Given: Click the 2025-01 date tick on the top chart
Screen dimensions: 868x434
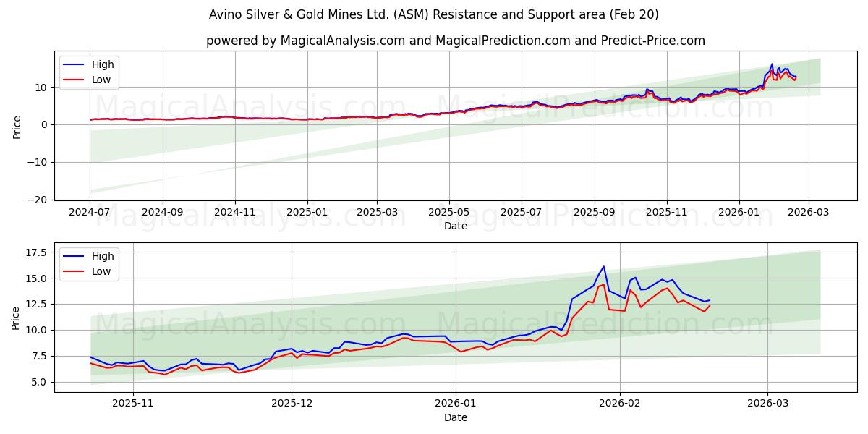Looking at the screenshot, I should click(307, 214).
